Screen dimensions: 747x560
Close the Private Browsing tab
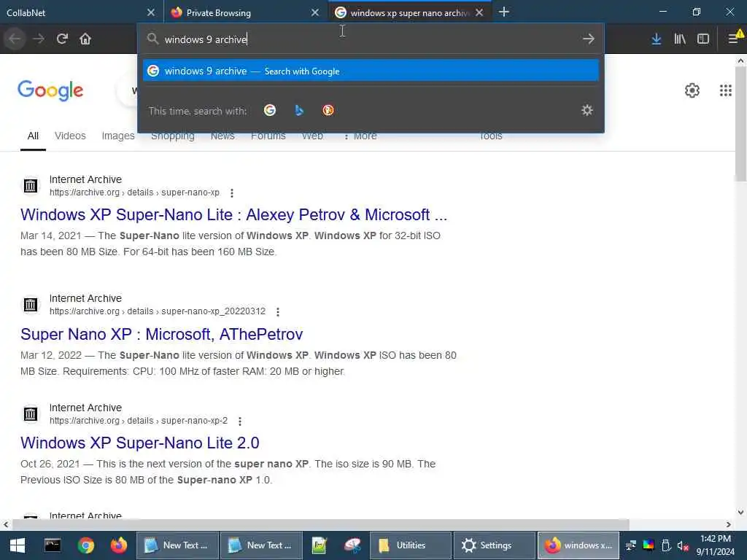click(315, 12)
